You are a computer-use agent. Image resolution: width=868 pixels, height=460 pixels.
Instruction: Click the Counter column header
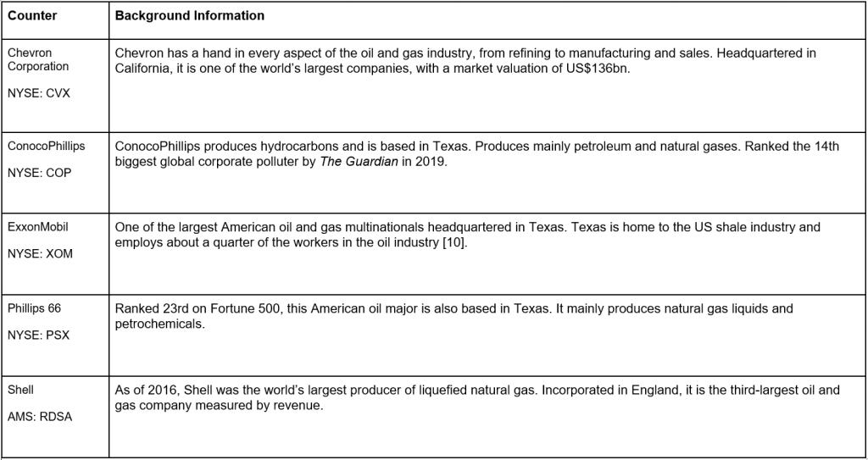click(32, 15)
